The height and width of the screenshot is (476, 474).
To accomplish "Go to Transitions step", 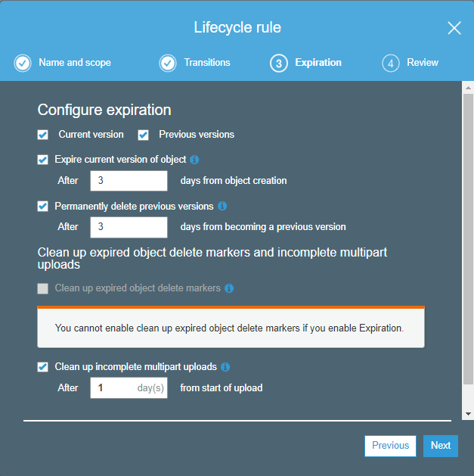I will pyautogui.click(x=207, y=63).
